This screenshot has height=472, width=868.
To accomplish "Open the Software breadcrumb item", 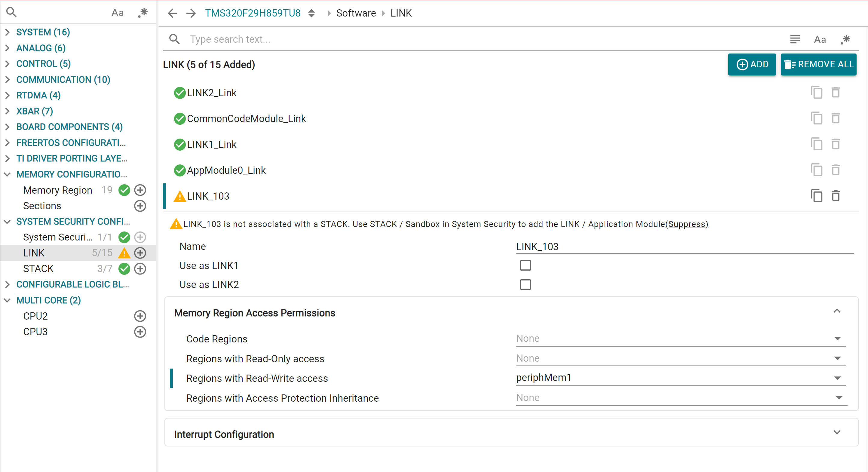I will coord(356,13).
